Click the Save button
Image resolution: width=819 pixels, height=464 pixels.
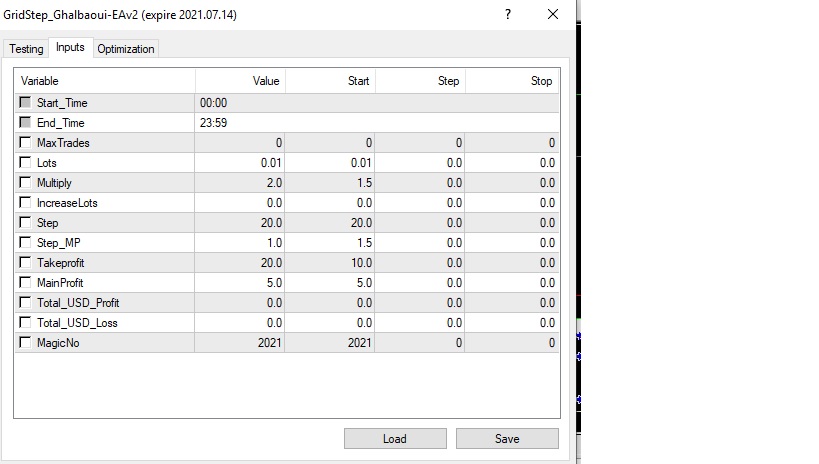[x=507, y=439]
